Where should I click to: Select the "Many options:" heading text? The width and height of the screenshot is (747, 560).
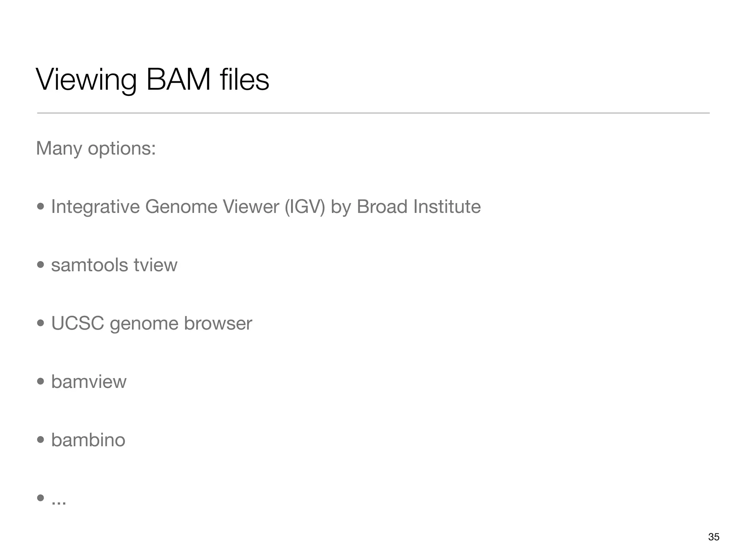96,148
